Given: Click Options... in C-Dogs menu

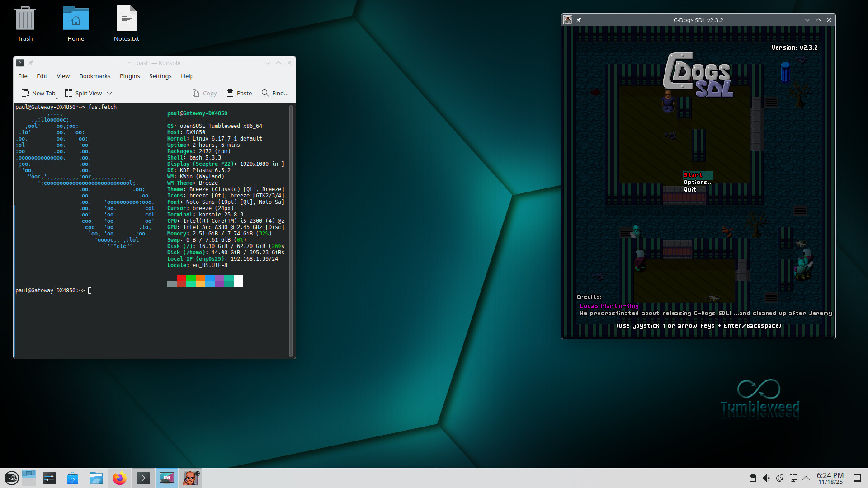Looking at the screenshot, I should pyautogui.click(x=698, y=182).
